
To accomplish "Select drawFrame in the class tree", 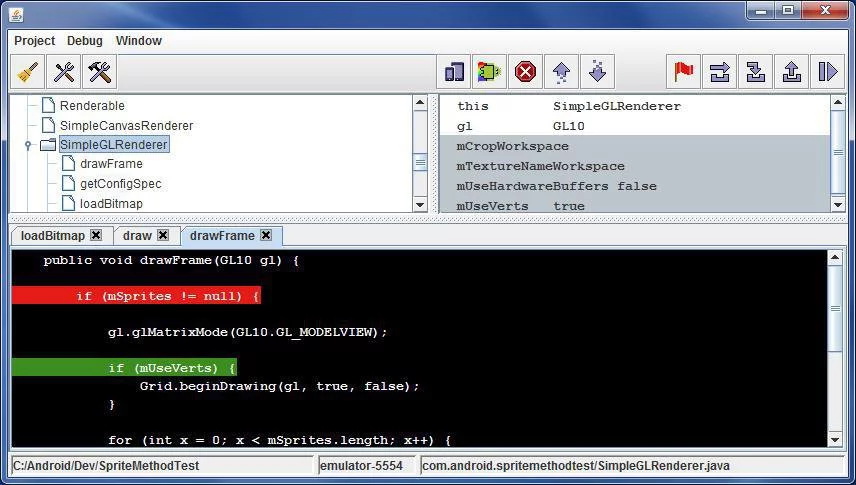I will click(111, 163).
